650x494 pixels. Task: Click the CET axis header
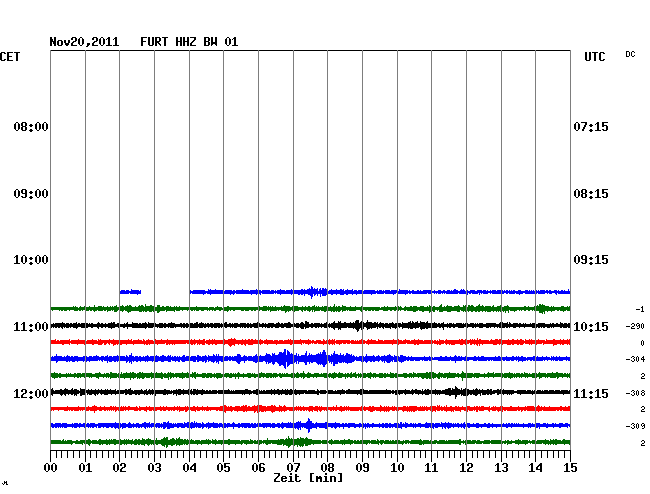point(10,57)
